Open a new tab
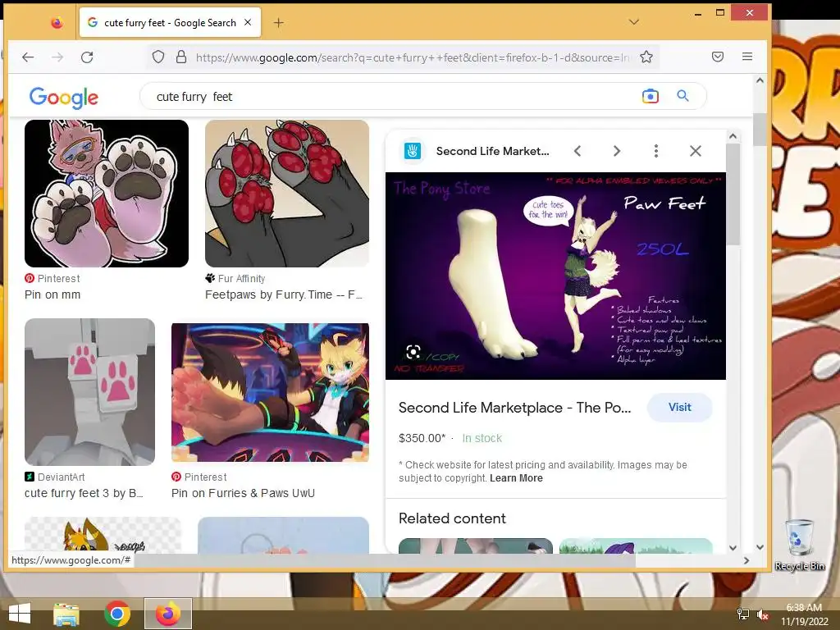The width and height of the screenshot is (840, 630). coord(279,22)
